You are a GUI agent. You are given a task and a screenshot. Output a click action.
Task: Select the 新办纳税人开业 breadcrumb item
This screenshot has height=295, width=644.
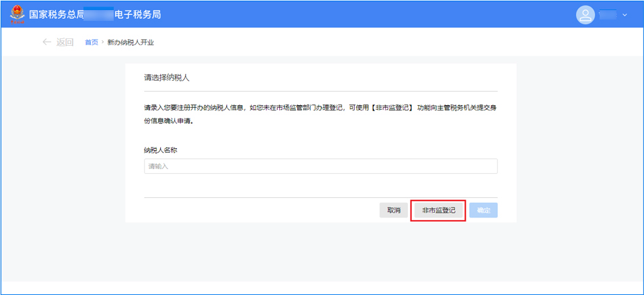[x=131, y=42]
